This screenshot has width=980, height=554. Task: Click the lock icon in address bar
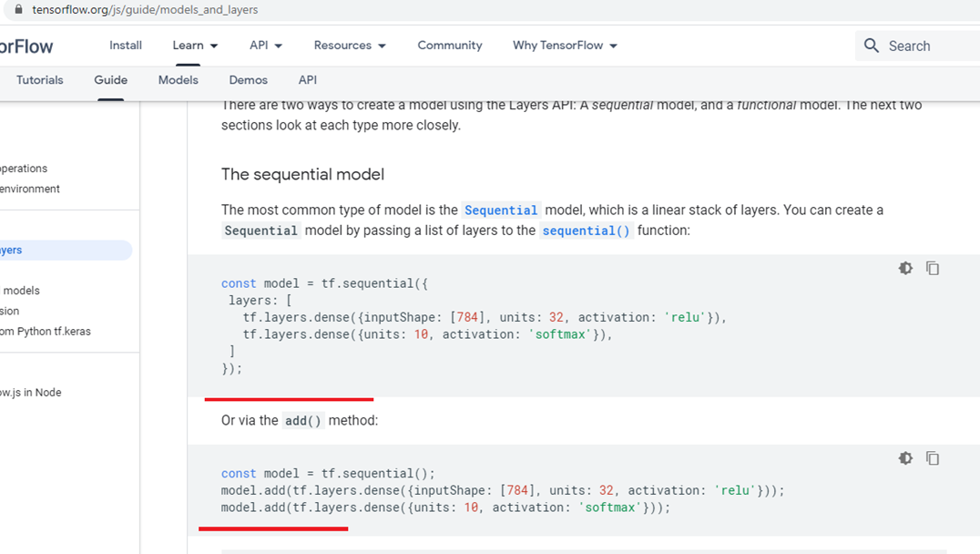[x=18, y=9]
